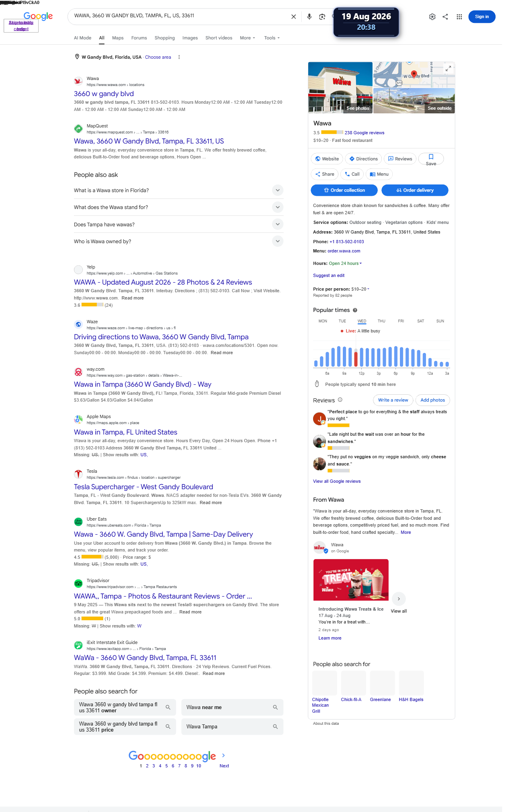Click the red live bar in Popular times chart
Viewport: 508px width, 812px height.
356,359
